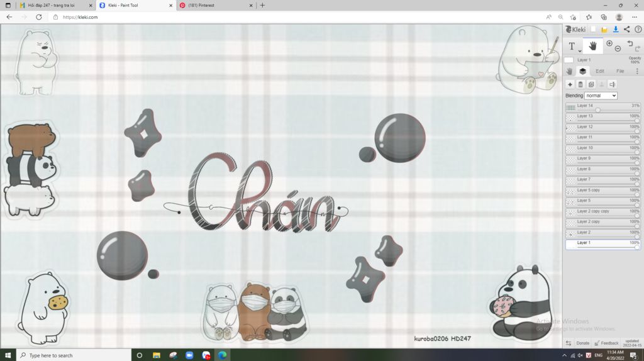Expand the tool selector chevron beside Text

tap(579, 51)
